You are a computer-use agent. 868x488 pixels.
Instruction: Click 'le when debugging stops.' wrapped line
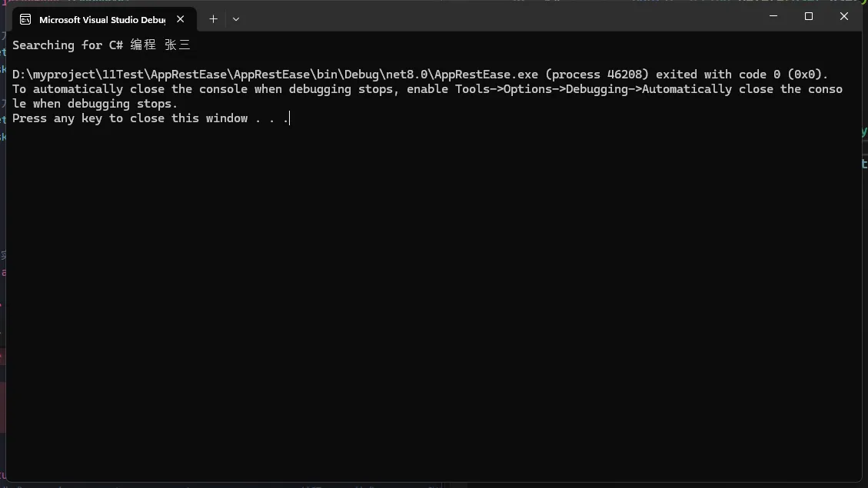click(x=95, y=104)
